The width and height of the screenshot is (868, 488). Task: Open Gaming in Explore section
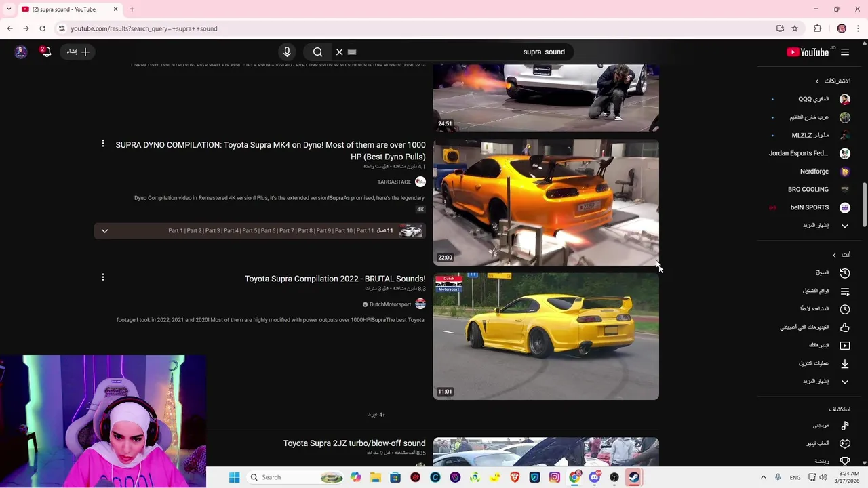point(829,443)
